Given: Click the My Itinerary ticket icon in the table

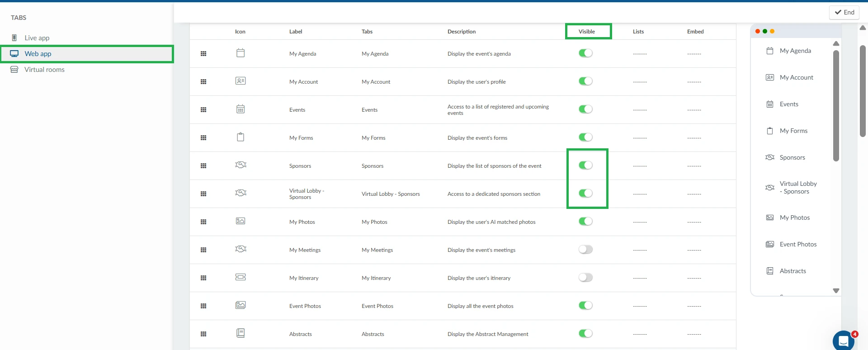Looking at the screenshot, I should pyautogui.click(x=241, y=277).
